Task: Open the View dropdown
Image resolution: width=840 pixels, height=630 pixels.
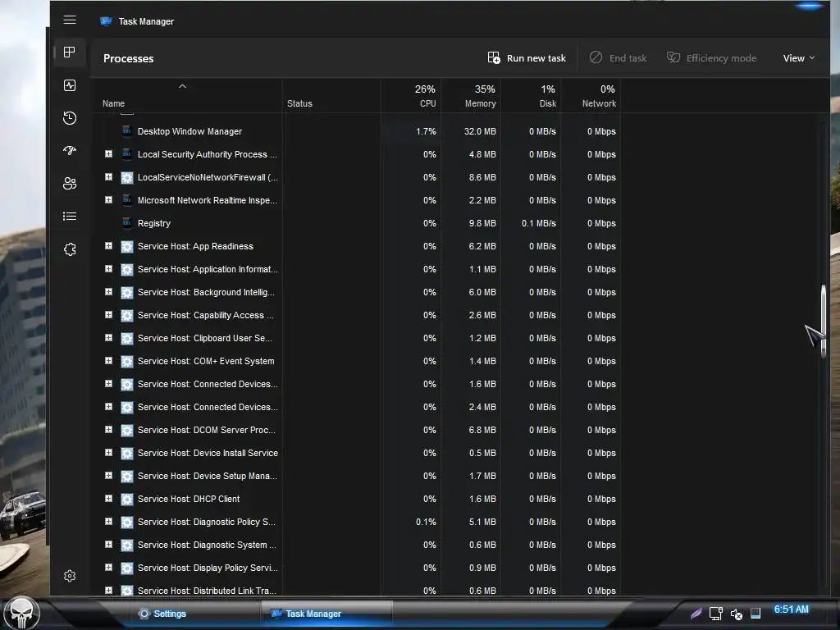Action: point(799,58)
